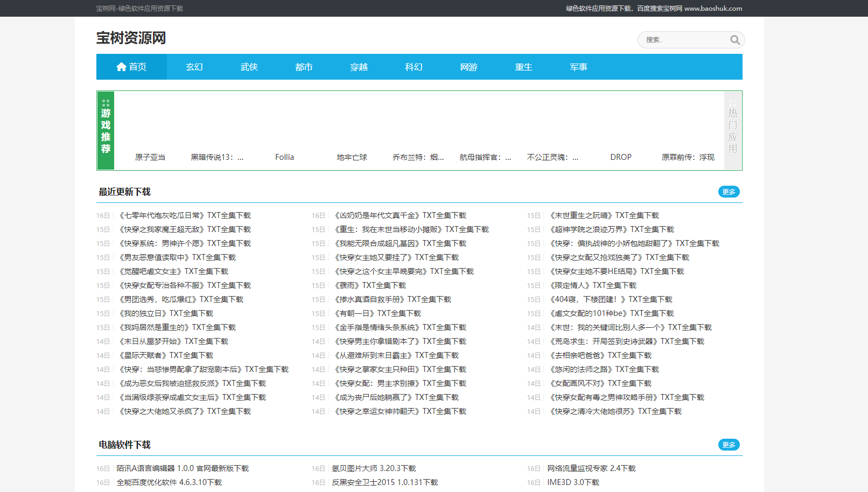Open 《快穿系统：男神许个愿》 link
Screen dimensions: 868x492
(184, 243)
